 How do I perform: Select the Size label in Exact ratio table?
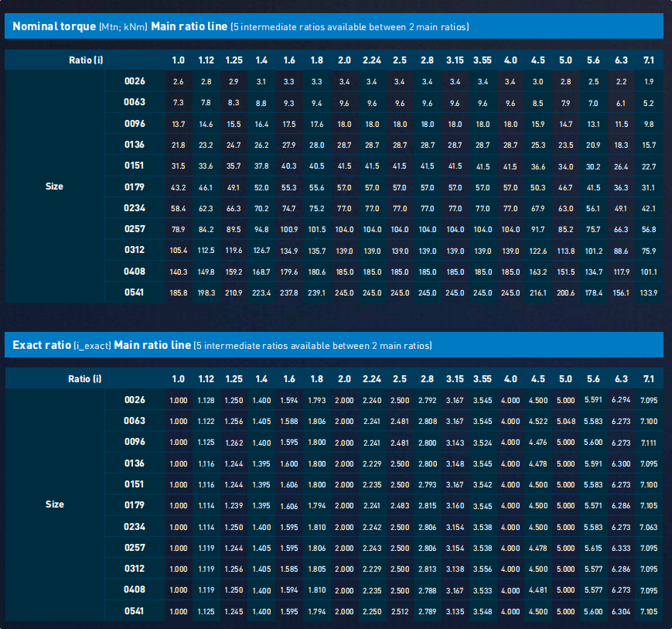(54, 504)
